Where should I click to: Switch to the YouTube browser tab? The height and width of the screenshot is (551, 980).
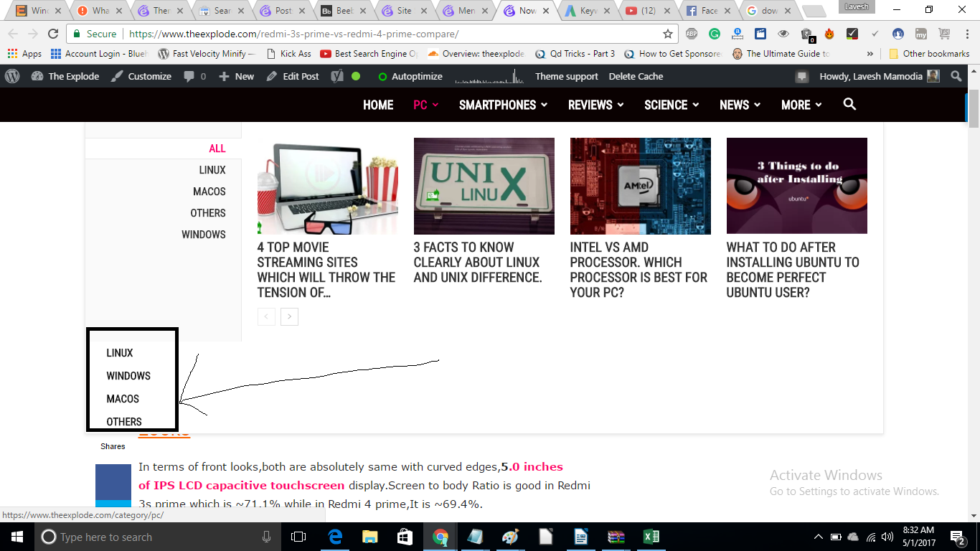(649, 11)
